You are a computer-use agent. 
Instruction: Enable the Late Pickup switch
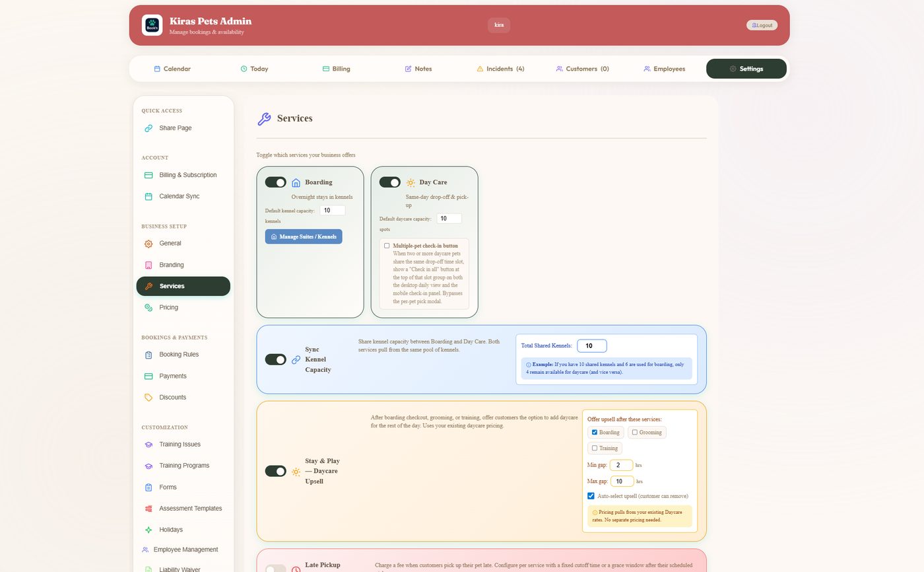tap(275, 569)
